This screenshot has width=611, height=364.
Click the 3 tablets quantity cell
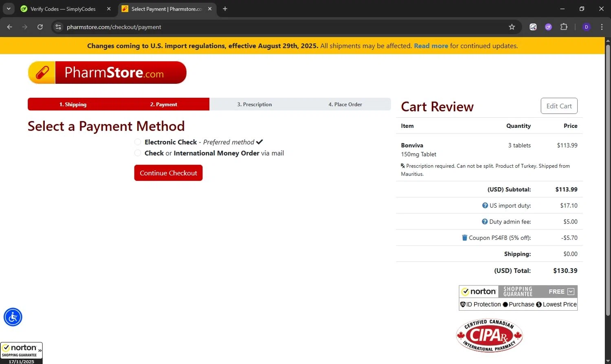click(519, 145)
